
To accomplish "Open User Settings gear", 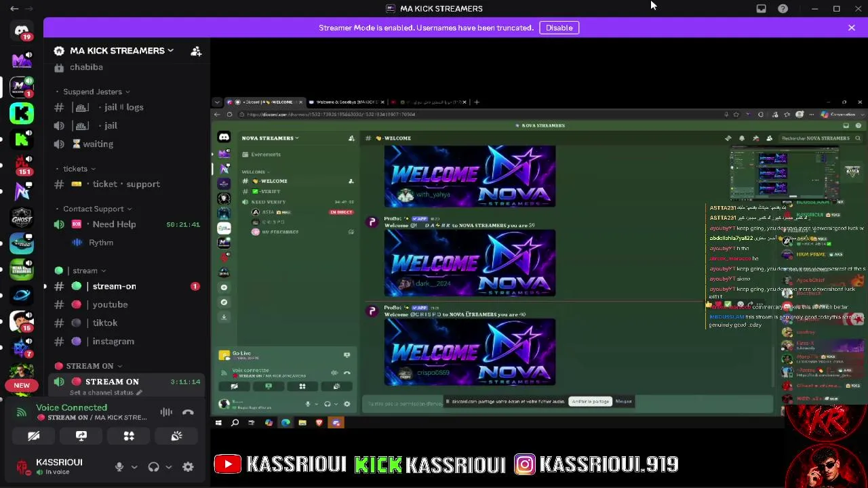I will pos(188,466).
